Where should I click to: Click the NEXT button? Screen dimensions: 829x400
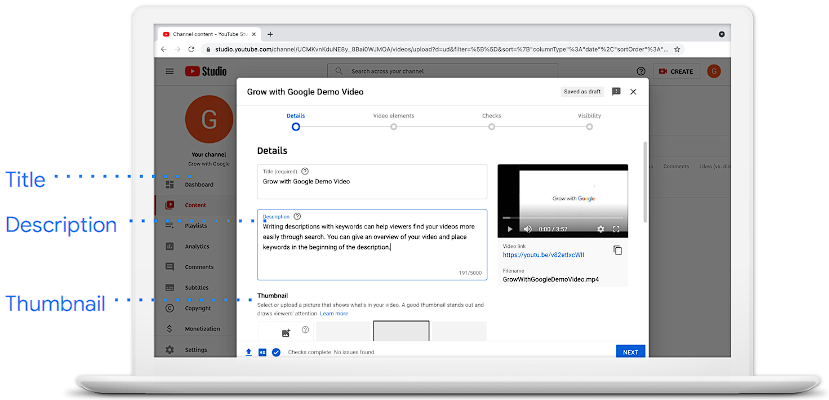(630, 352)
